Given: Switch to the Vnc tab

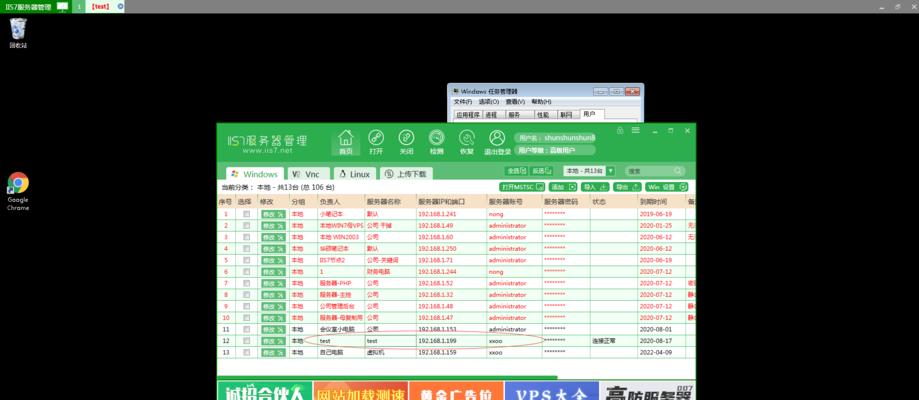Looking at the screenshot, I should (308, 174).
